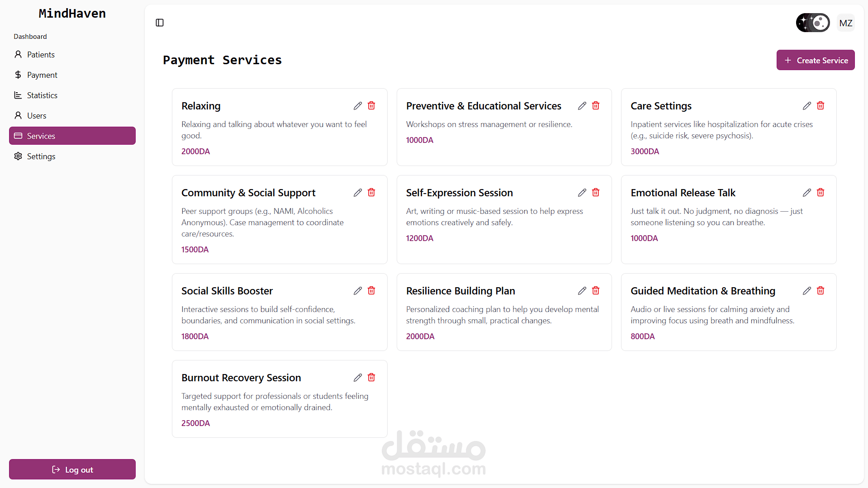The height and width of the screenshot is (488, 868).
Task: Collapse the sidebar panel
Action: (x=160, y=23)
